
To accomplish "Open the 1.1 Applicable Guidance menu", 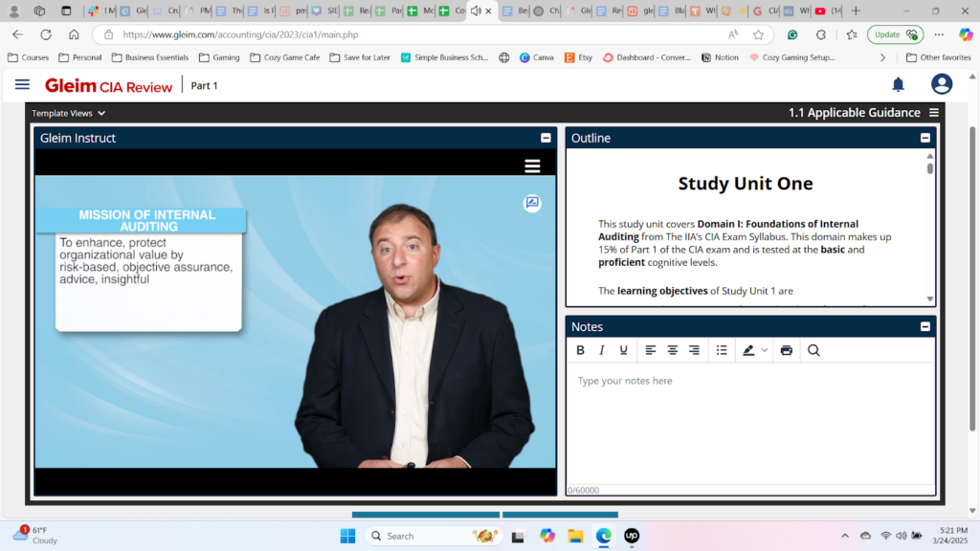I will 934,112.
